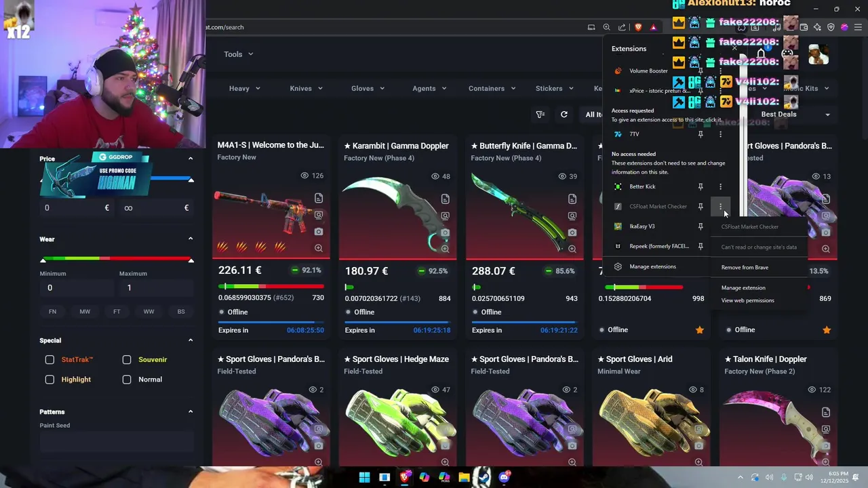868x488 pixels.
Task: Click the zoom magnifier icon in the address bar
Action: 606,27
